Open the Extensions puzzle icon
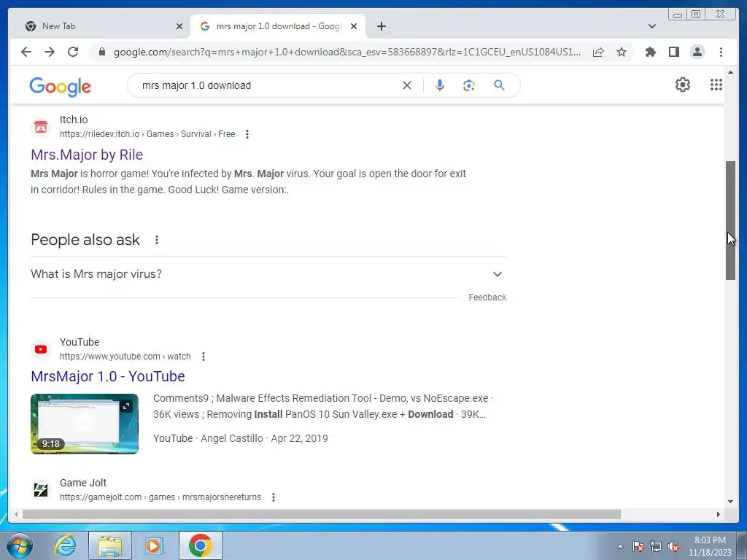Screen dimensions: 747x560 point(650,52)
